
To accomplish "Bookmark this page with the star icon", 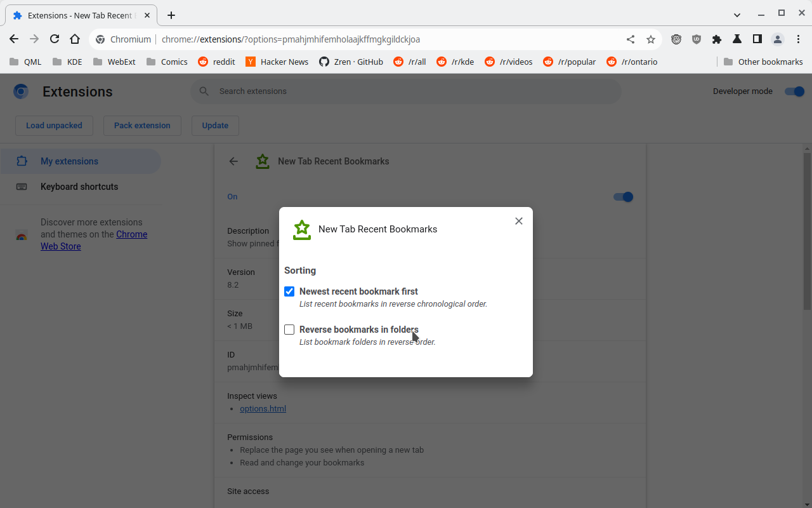I will (650, 39).
